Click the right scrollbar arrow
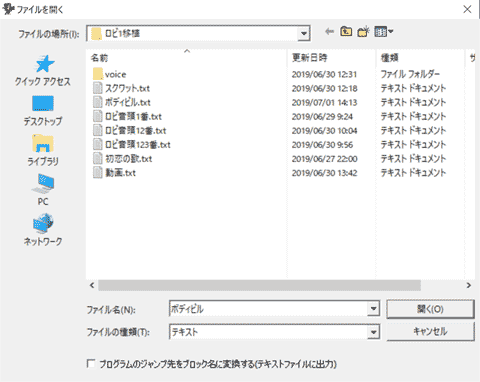This screenshot has width=480, height=382. (x=469, y=285)
